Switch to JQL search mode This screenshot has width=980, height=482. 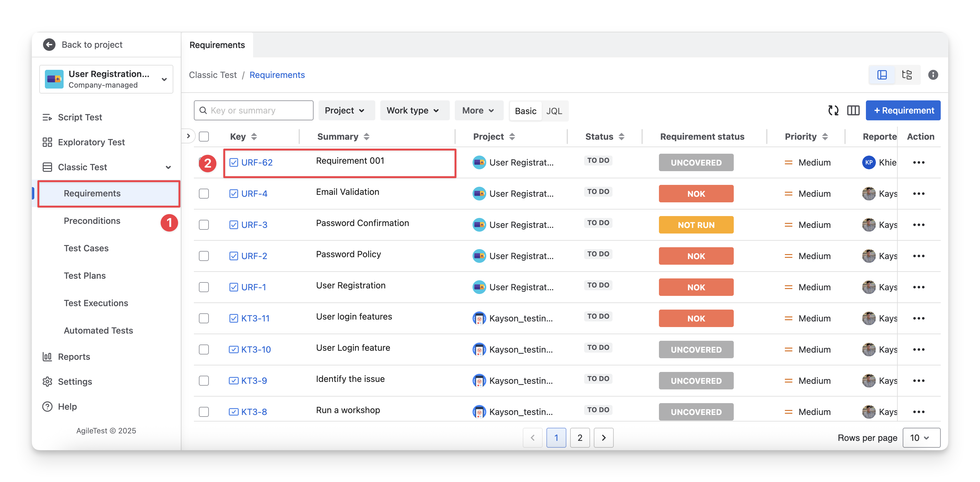tap(554, 111)
